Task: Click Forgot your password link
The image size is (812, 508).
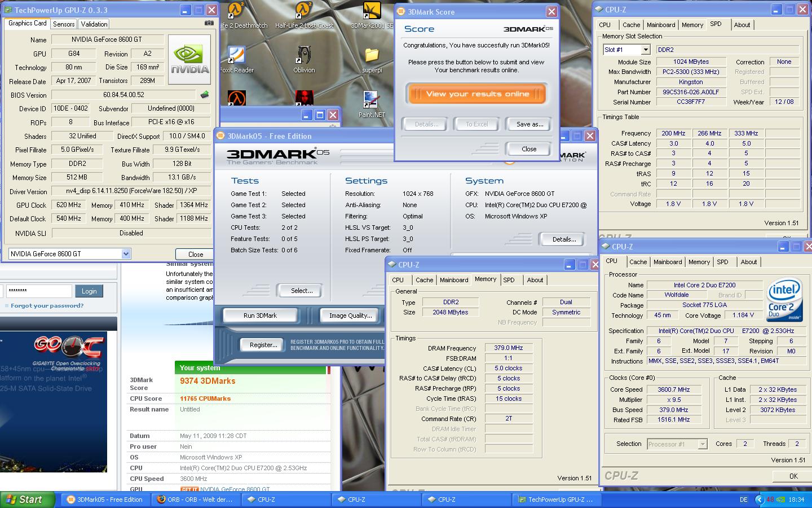Action: [47, 305]
